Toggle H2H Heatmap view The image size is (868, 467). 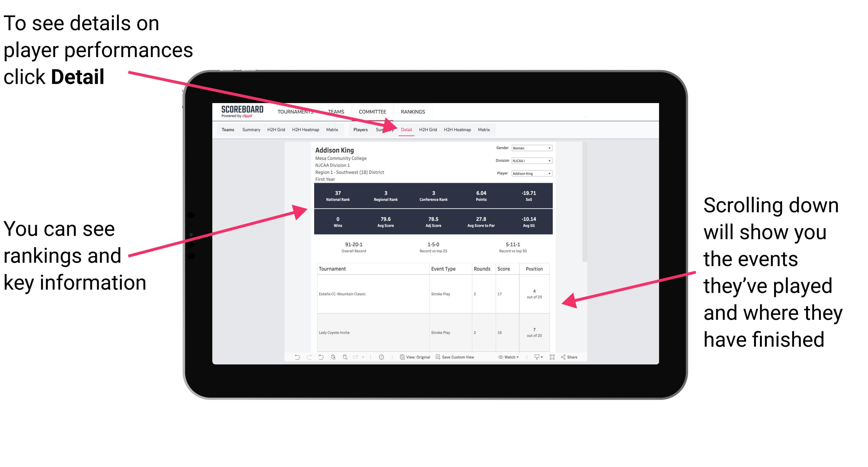pyautogui.click(x=457, y=129)
